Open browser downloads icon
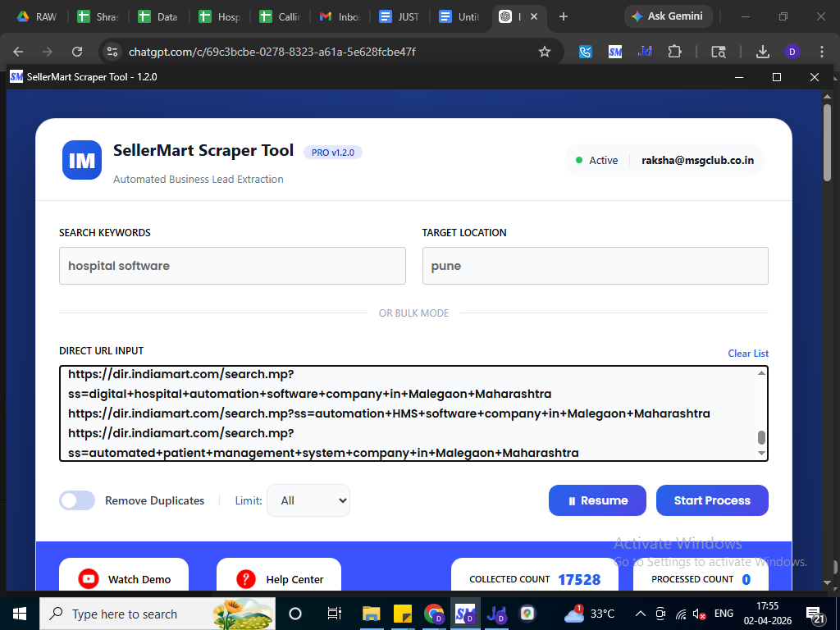 [x=762, y=52]
